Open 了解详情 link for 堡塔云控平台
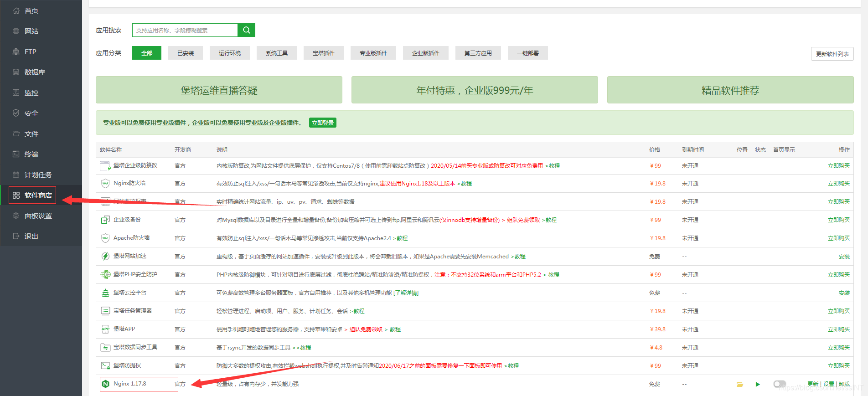868x396 pixels. [x=406, y=293]
